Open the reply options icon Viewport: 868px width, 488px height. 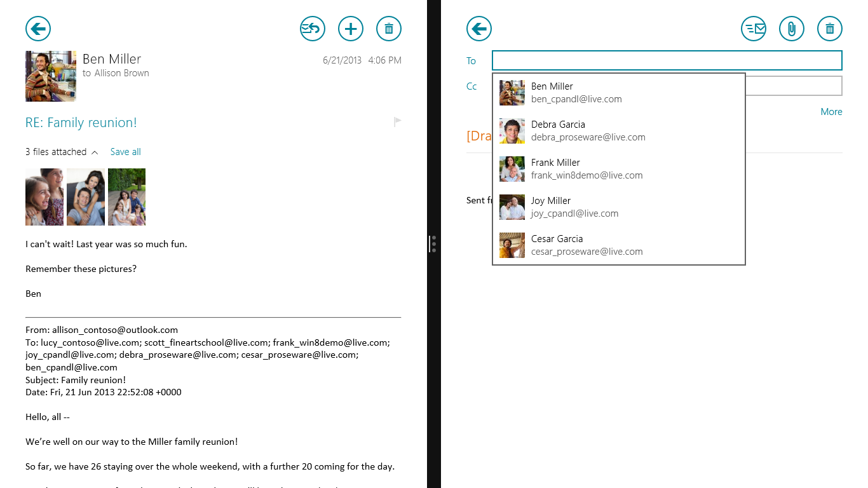point(313,29)
